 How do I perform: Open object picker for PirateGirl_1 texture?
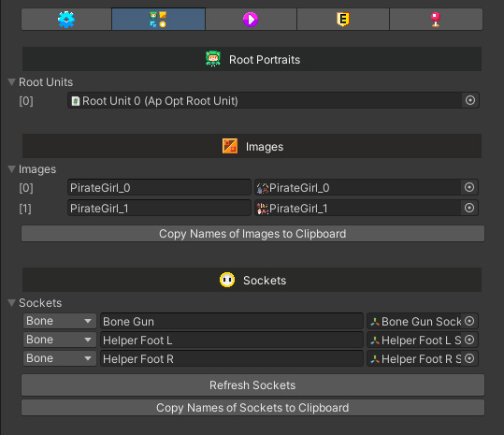(469, 208)
